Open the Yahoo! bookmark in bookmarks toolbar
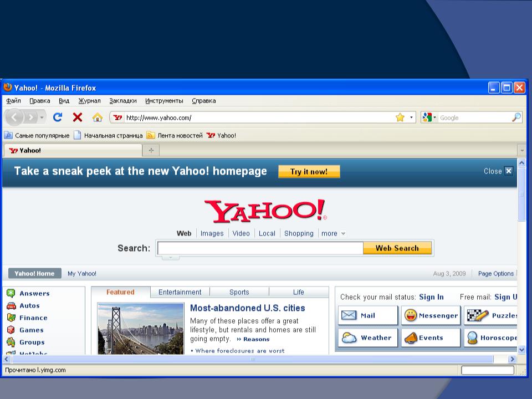The height and width of the screenshot is (399, 532). tap(221, 135)
